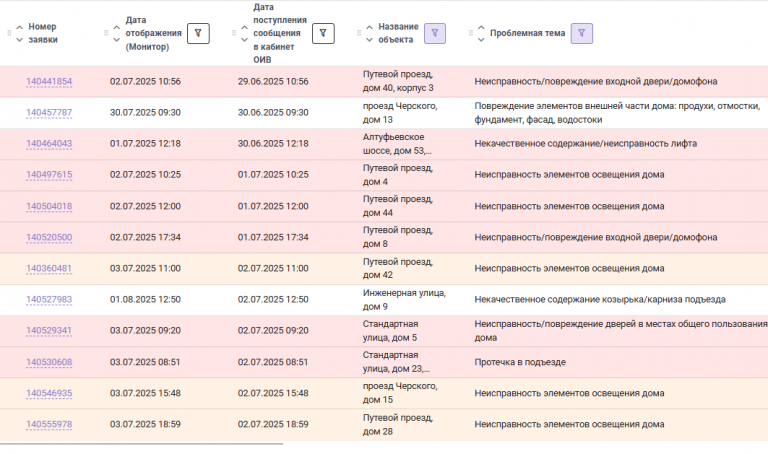Grab drag handle of Дата поступления column
Viewport: 768px width, 454px height.
point(234,33)
